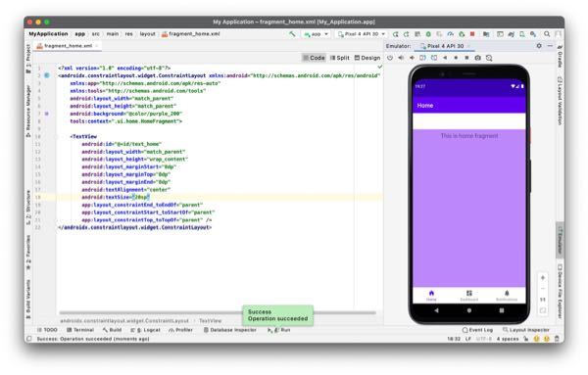The height and width of the screenshot is (375, 588).
Task: Click the editor horizontal scrollbar
Action: [x=218, y=312]
